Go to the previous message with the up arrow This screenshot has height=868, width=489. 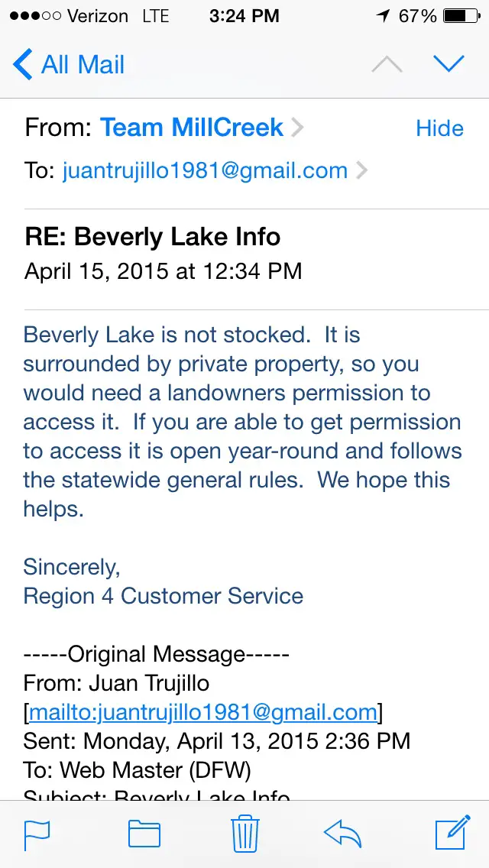(x=387, y=65)
